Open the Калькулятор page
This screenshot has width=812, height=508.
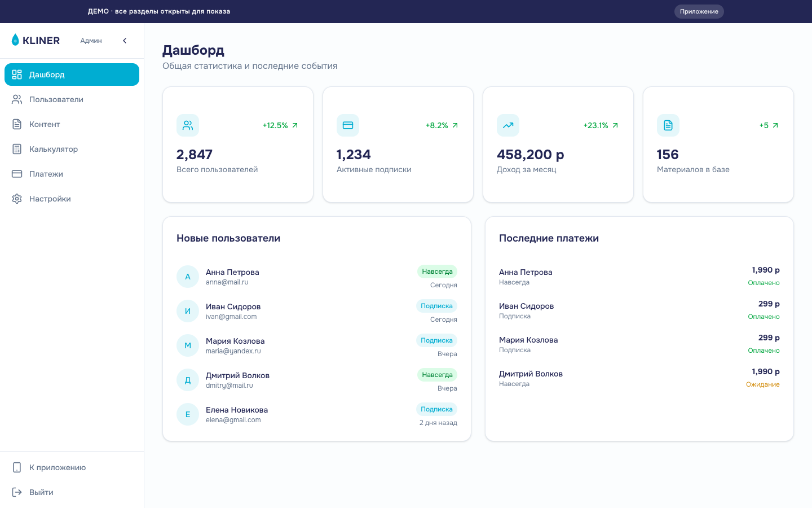click(x=72, y=149)
